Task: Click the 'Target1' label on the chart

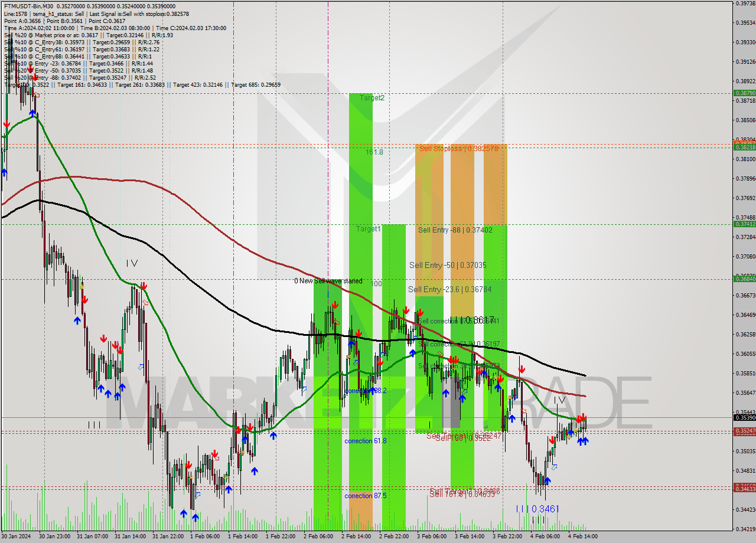Action: click(369, 228)
